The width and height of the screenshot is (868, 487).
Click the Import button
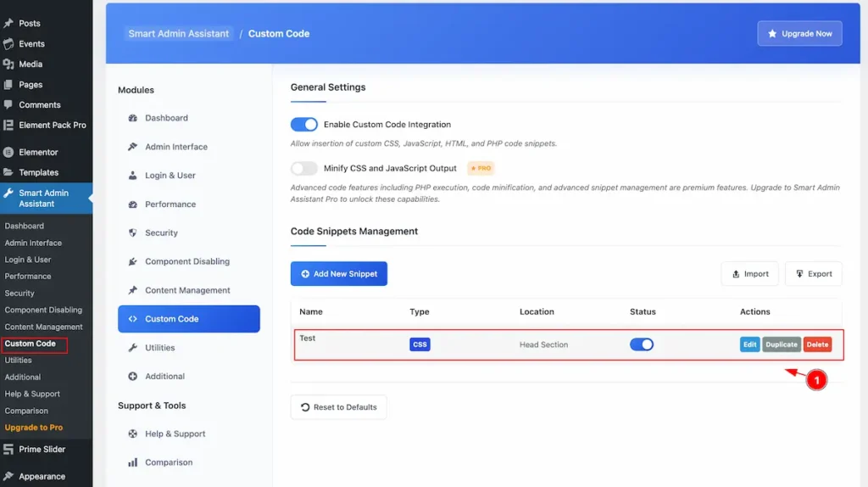(x=750, y=274)
